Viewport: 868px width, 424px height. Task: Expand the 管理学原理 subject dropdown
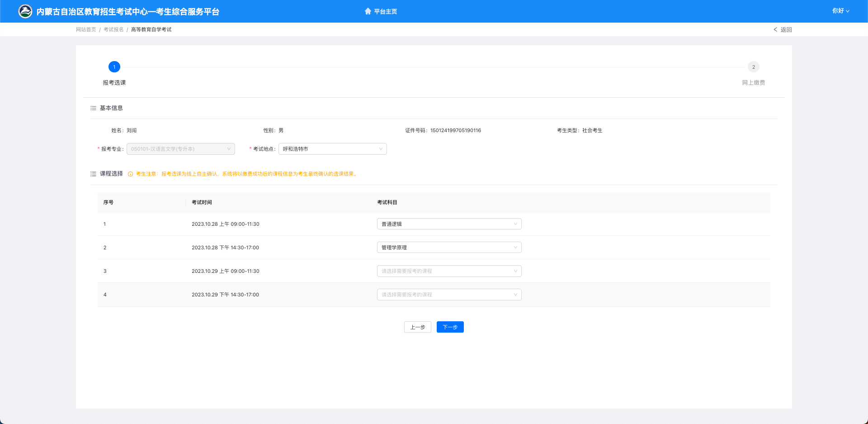click(x=449, y=248)
